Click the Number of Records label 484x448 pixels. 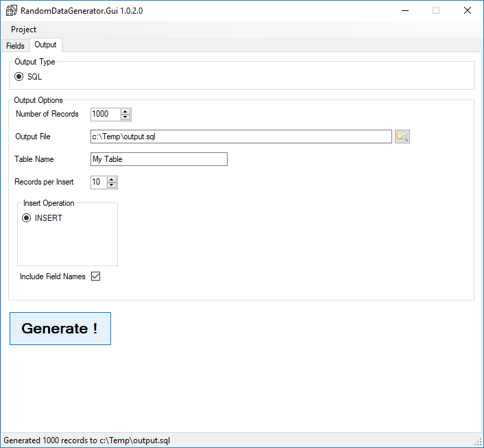pyautogui.click(x=47, y=114)
